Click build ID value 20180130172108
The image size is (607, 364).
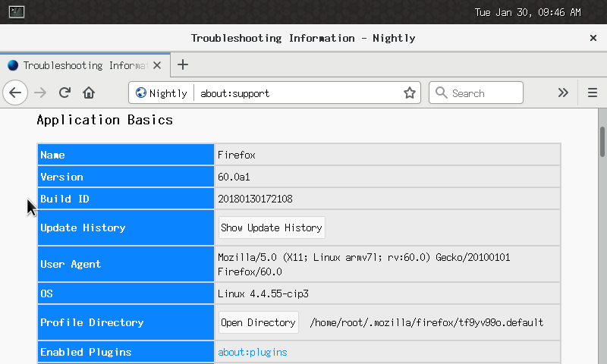255,199
